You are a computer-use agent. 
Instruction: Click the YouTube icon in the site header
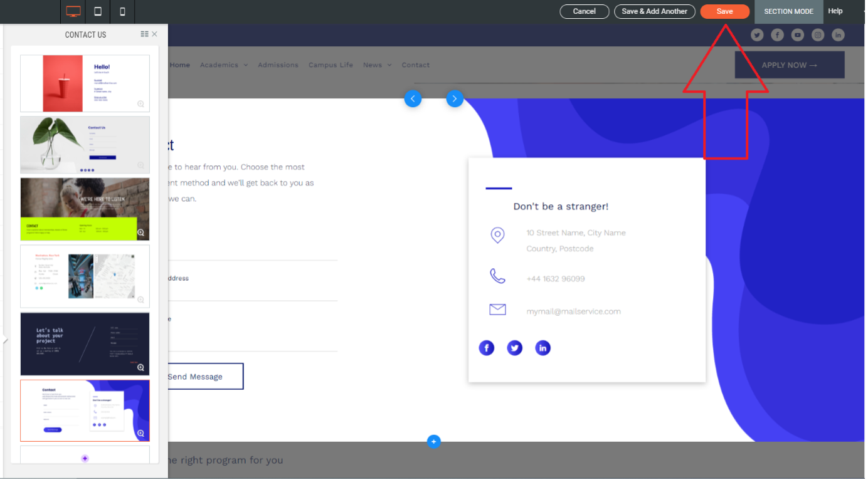[797, 34]
